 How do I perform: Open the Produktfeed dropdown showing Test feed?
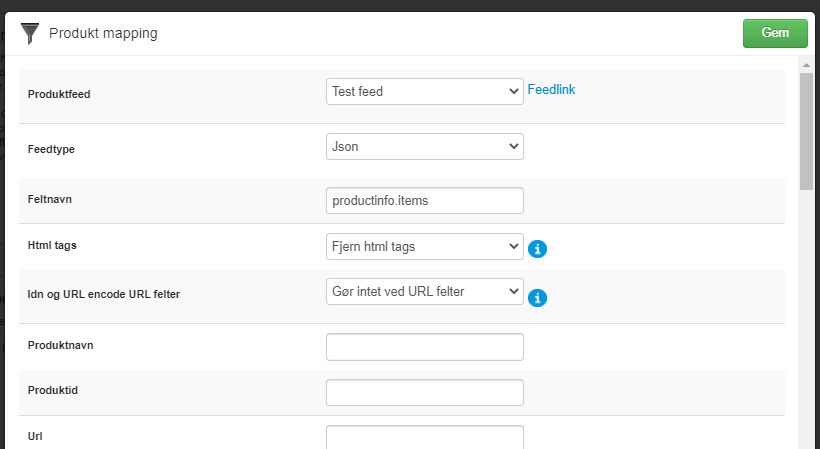425,91
